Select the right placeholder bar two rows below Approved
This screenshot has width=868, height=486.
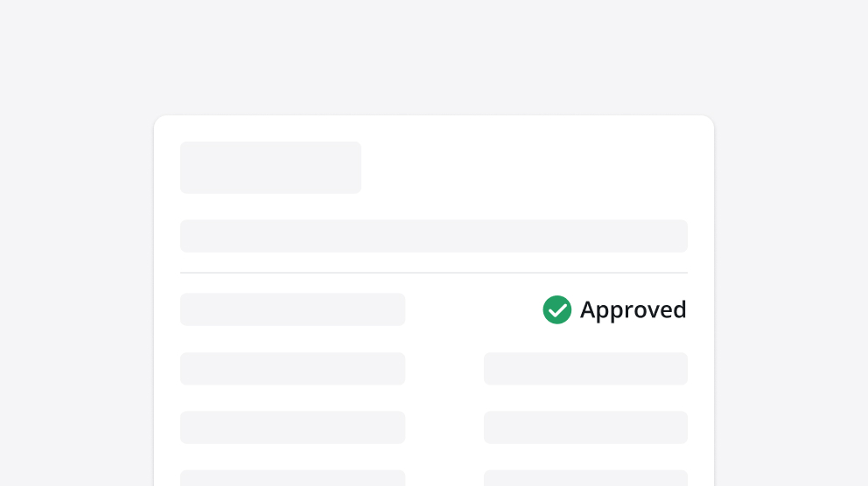[585, 427]
